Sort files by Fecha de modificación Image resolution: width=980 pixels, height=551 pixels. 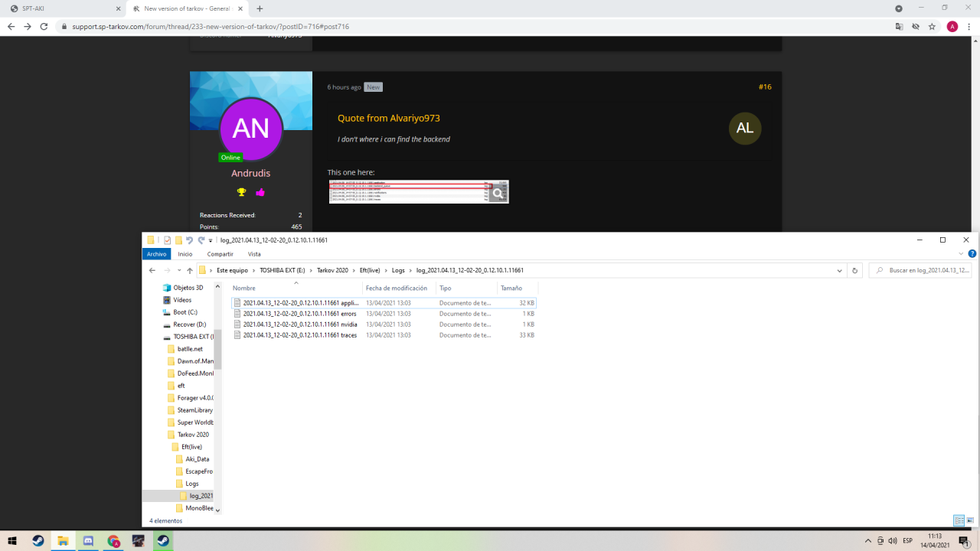[x=399, y=288]
